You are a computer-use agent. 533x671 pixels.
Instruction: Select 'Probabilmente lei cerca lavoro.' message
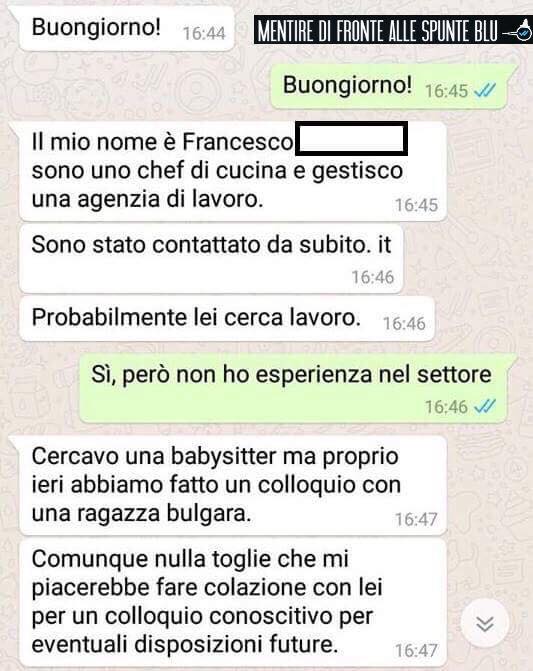coord(227,318)
